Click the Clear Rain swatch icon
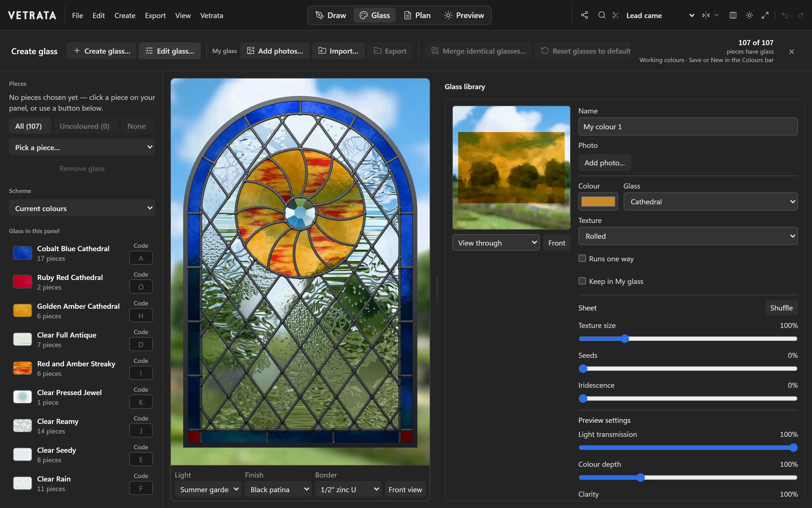Viewport: 812px width, 508px height. click(x=23, y=483)
